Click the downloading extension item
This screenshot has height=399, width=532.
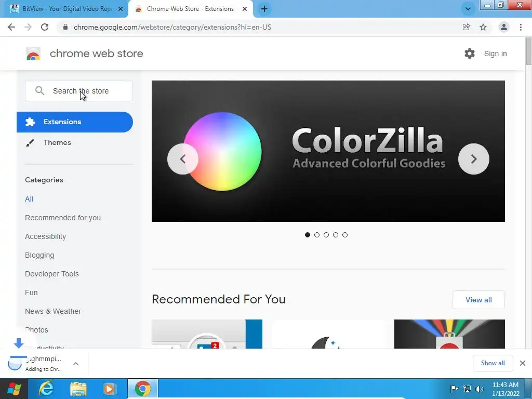(x=36, y=364)
